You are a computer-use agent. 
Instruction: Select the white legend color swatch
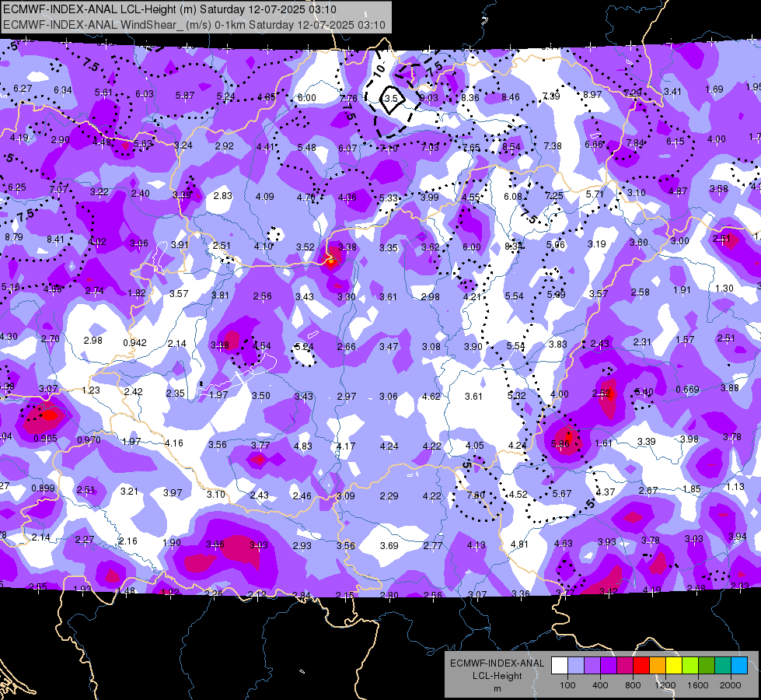coord(559,665)
